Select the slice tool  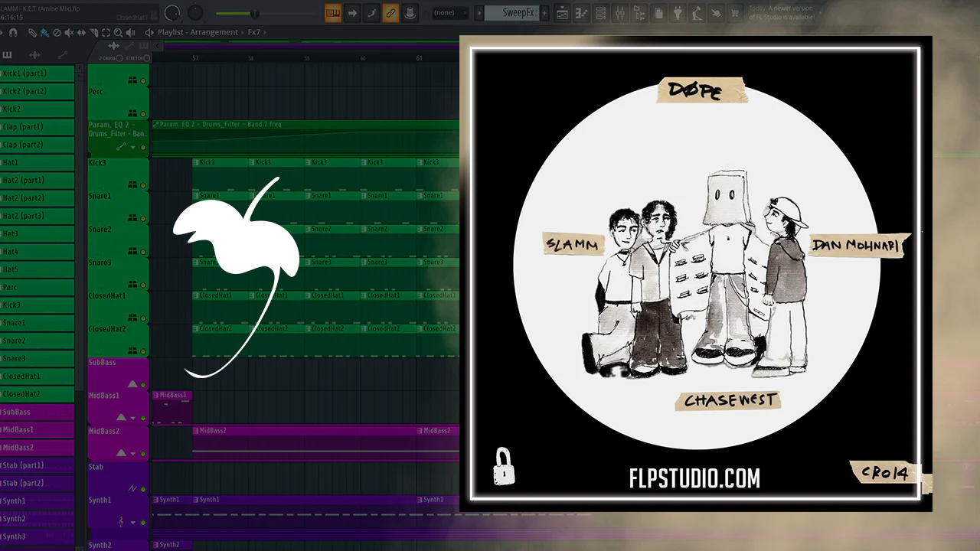point(93,33)
